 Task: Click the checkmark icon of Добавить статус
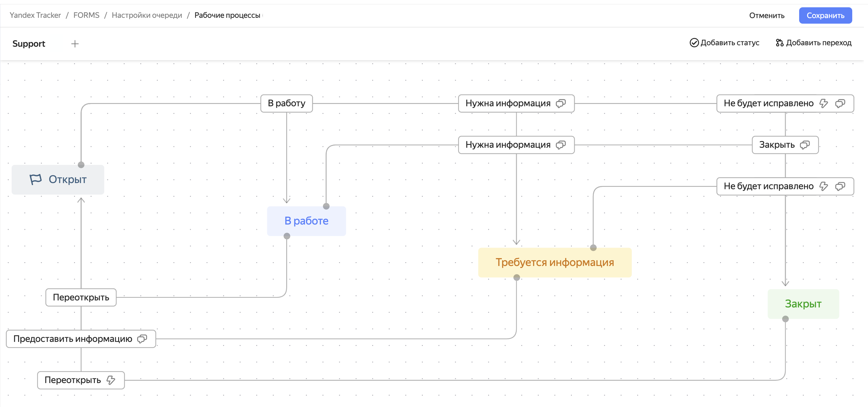tap(694, 43)
